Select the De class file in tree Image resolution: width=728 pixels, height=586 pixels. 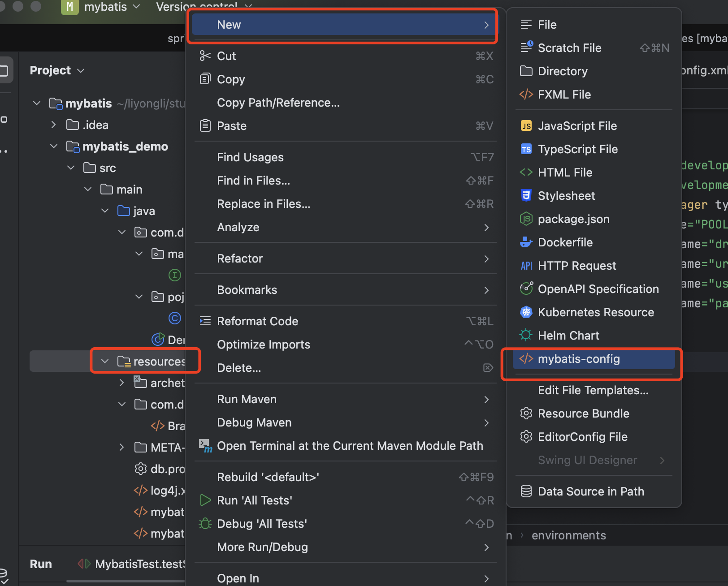168,340
